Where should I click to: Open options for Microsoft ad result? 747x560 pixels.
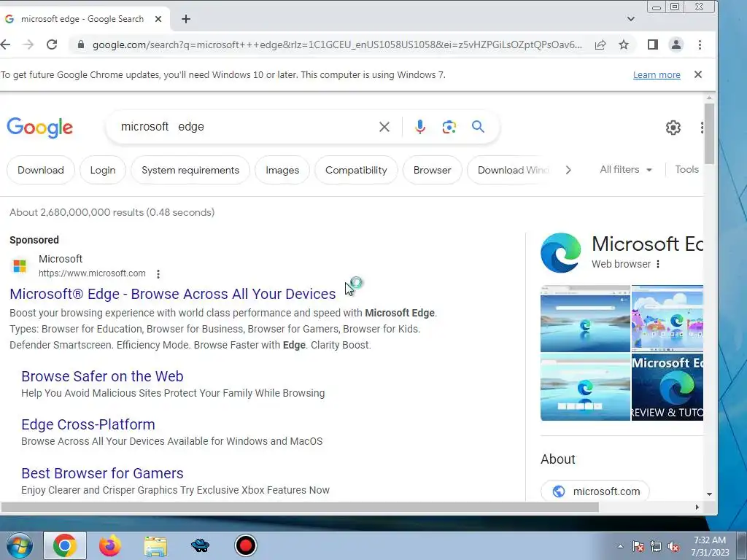pyautogui.click(x=158, y=274)
